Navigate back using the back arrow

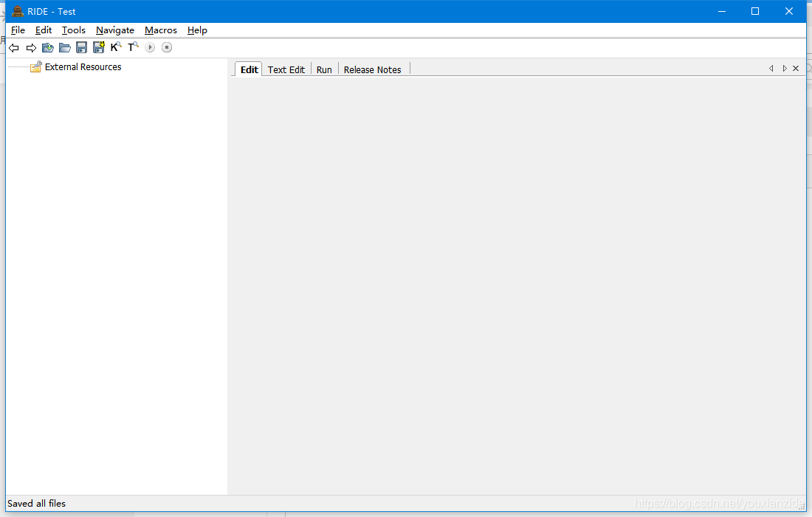[13, 47]
